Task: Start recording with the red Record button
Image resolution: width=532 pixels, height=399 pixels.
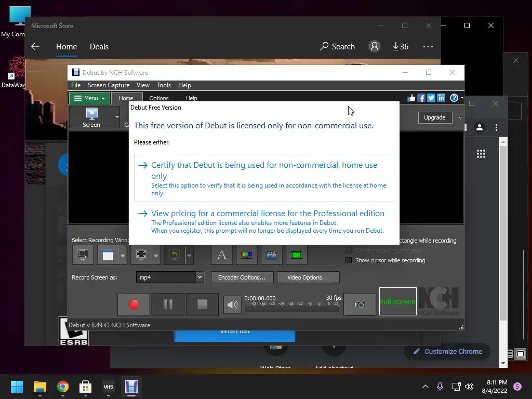Action: tap(134, 304)
